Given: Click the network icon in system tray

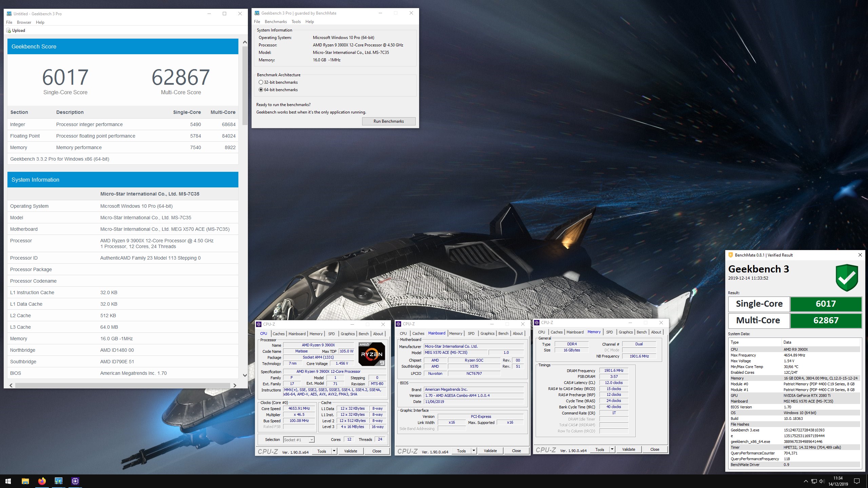Looking at the screenshot, I should pos(814,481).
